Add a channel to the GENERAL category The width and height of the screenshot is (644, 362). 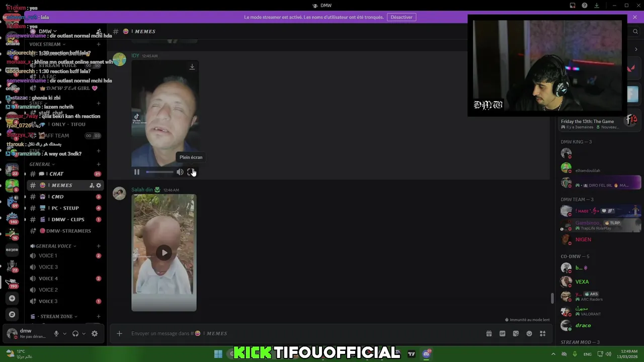point(99,164)
